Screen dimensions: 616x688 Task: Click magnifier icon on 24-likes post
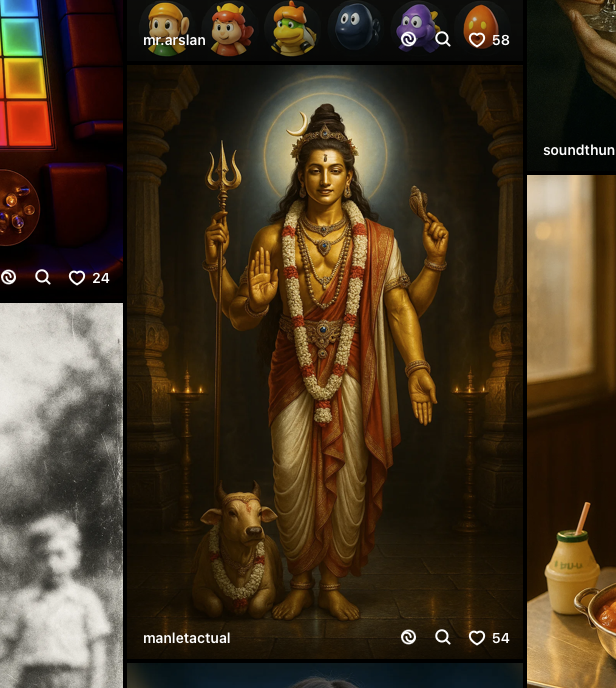point(43,277)
